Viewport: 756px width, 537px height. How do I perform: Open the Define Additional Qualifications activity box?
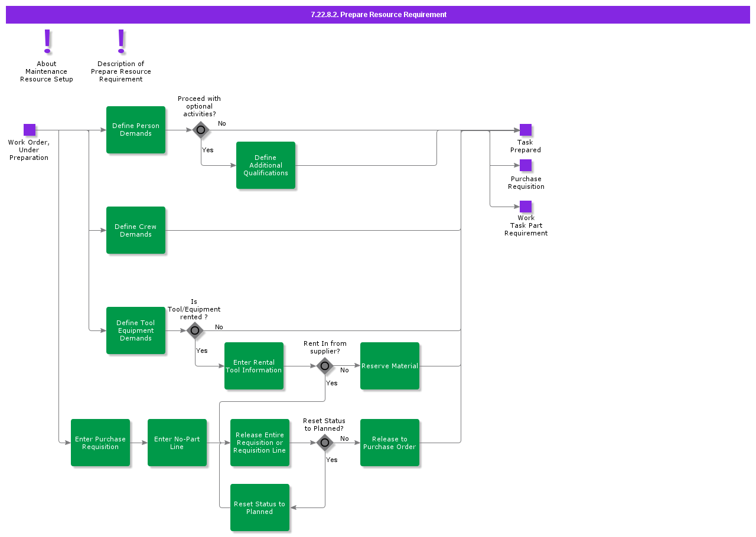coord(266,165)
